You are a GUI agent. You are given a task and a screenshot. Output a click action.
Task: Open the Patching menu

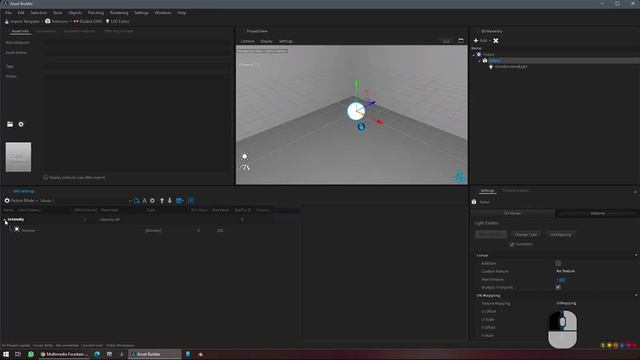[96, 13]
